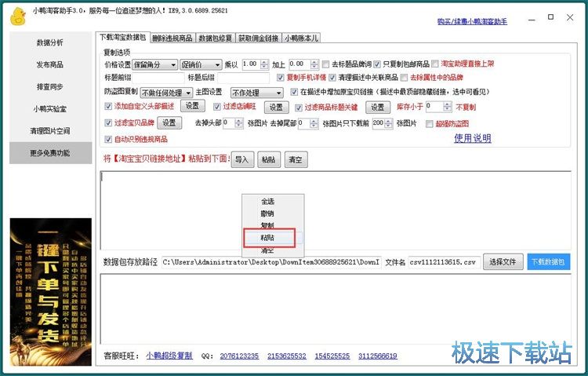Click 设置 next to 过滤商品标题关键
This screenshot has width=588, height=376.
click(378, 108)
